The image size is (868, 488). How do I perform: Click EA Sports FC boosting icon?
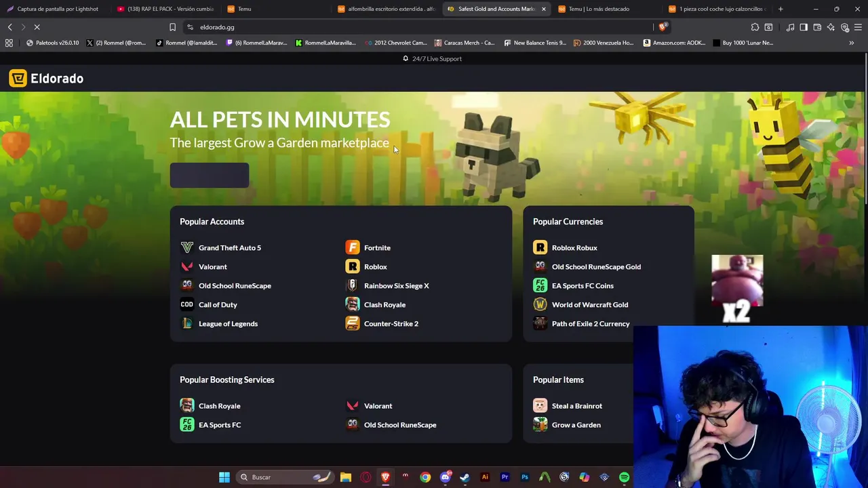click(x=186, y=425)
